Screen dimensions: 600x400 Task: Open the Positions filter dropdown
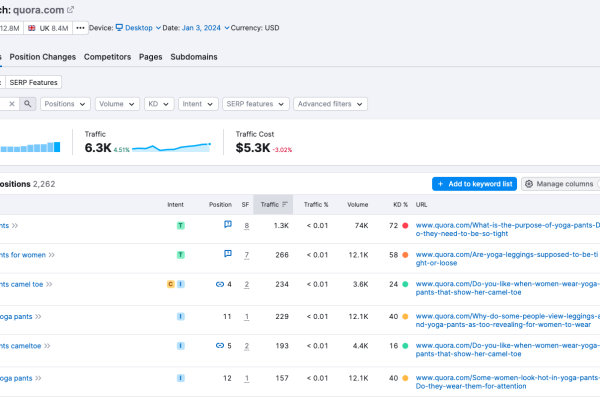(65, 104)
